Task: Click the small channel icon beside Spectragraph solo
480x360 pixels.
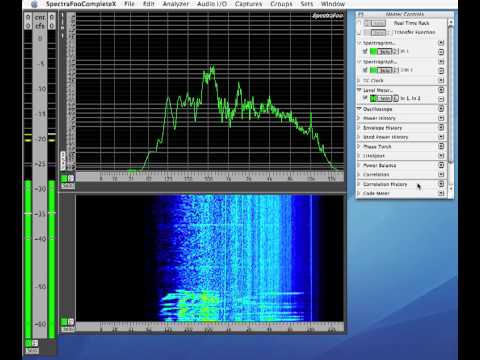Action: [x=395, y=70]
